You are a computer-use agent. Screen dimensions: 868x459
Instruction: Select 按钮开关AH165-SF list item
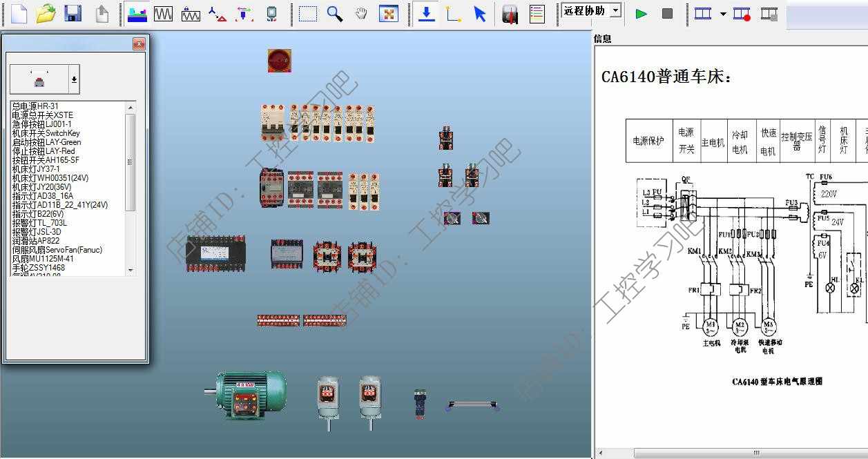click(46, 160)
